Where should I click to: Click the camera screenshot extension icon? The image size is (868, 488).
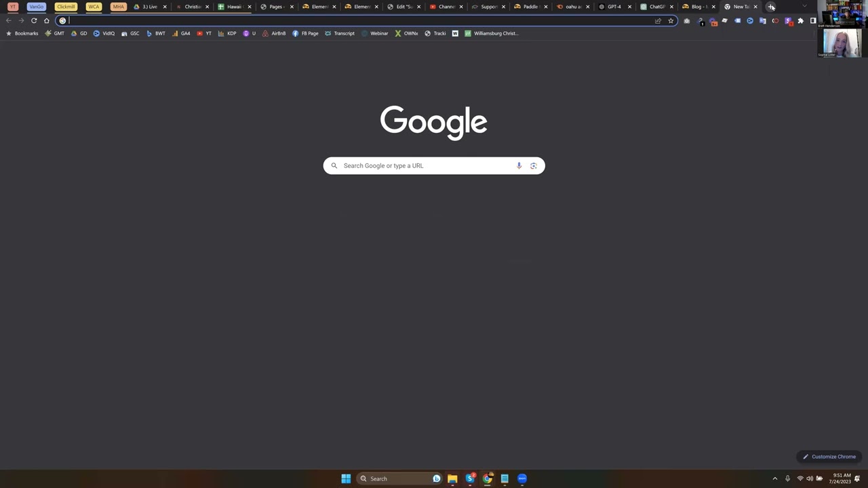click(686, 20)
